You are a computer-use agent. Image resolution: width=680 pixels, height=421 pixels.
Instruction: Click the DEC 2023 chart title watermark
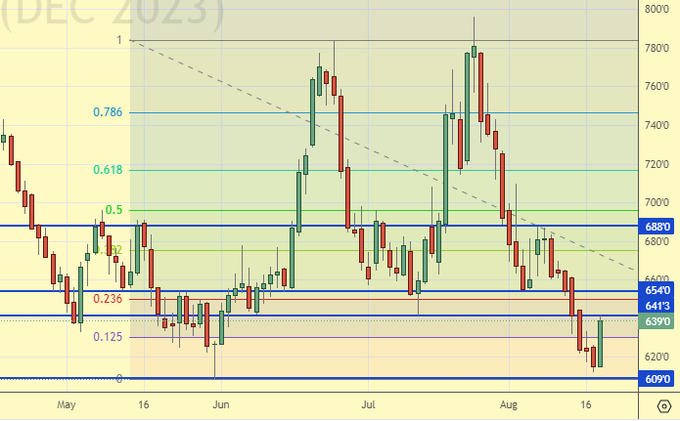112,12
